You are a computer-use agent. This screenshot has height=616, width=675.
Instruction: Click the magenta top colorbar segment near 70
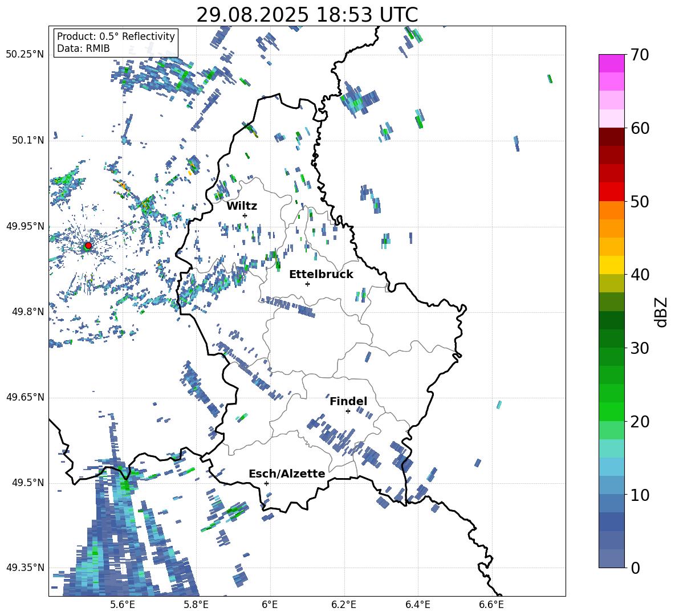[x=611, y=63]
